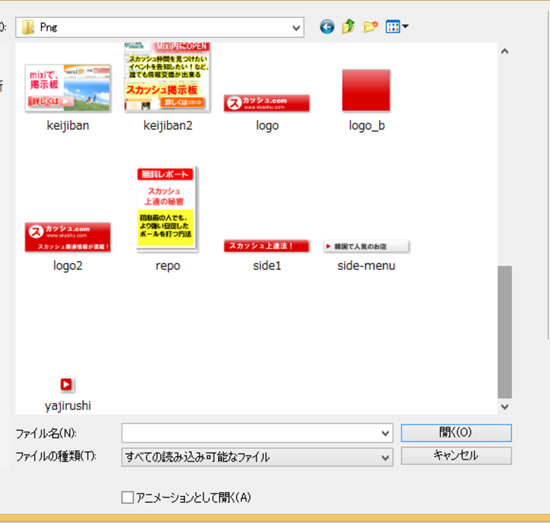The height and width of the screenshot is (523, 550).
Task: Click the logo file name label
Action: pos(267,126)
